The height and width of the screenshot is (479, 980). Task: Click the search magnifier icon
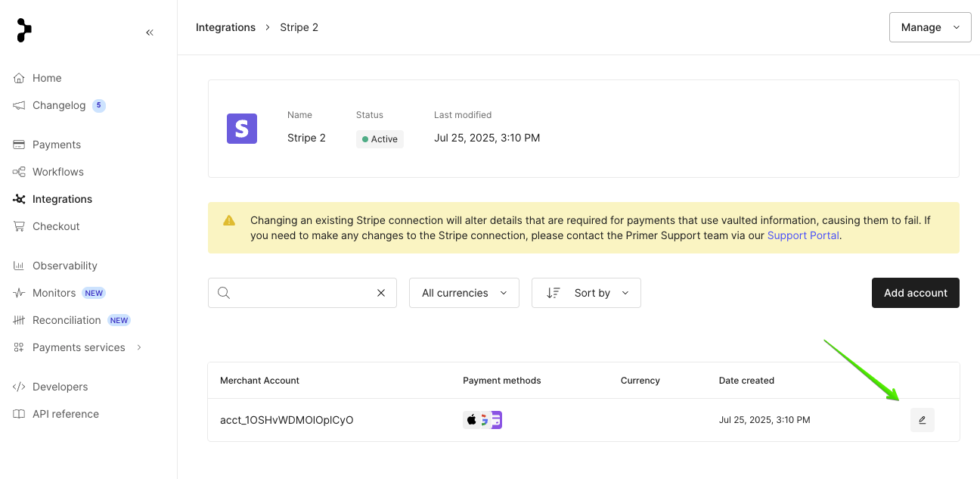point(224,293)
